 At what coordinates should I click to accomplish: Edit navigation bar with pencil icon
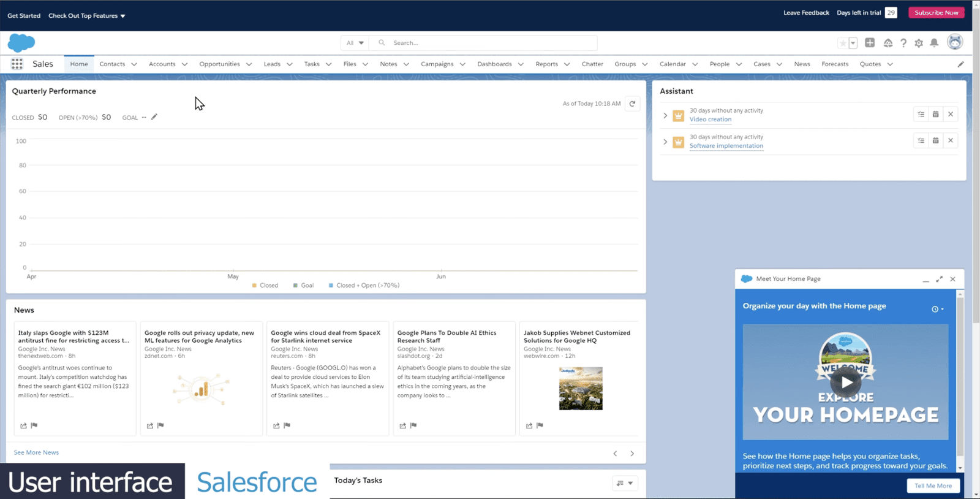(960, 64)
